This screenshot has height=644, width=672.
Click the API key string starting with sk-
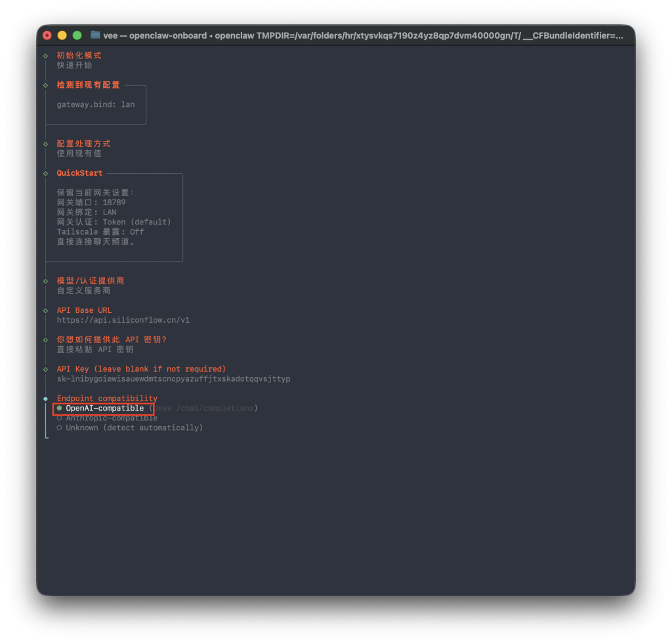173,379
